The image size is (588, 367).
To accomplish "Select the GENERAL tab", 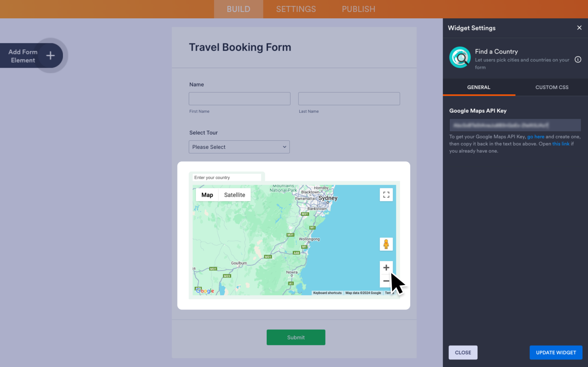I will pos(478,87).
